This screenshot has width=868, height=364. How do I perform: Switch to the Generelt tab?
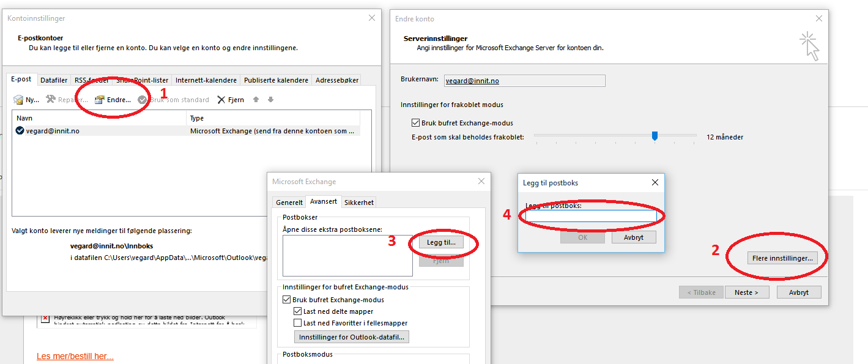coord(289,202)
